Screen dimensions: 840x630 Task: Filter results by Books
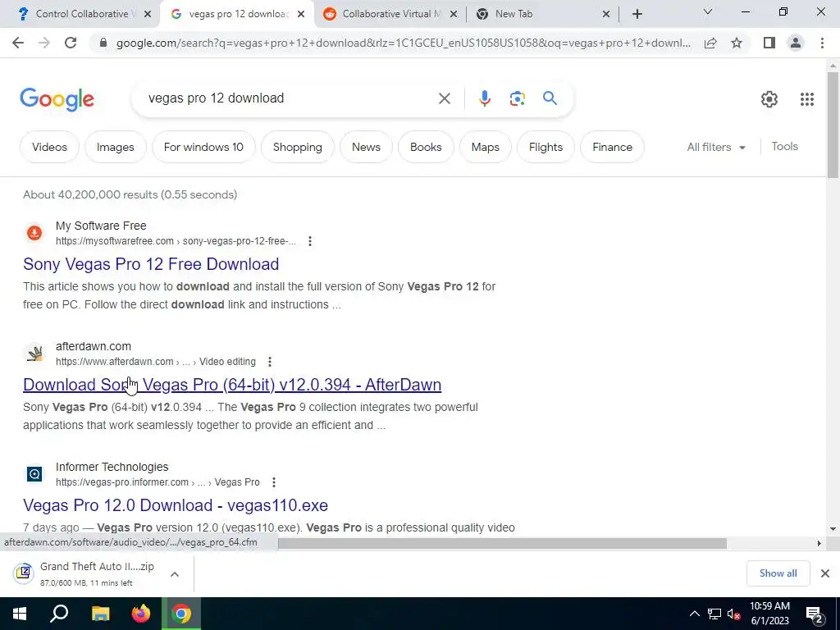[x=426, y=147]
